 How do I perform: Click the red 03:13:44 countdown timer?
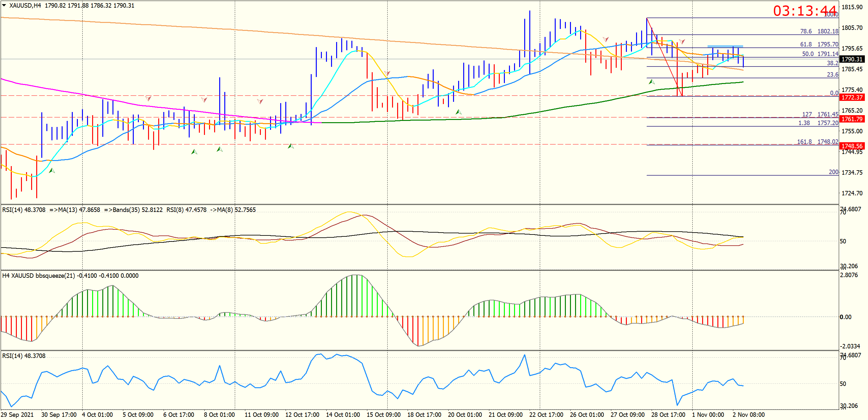[805, 11]
